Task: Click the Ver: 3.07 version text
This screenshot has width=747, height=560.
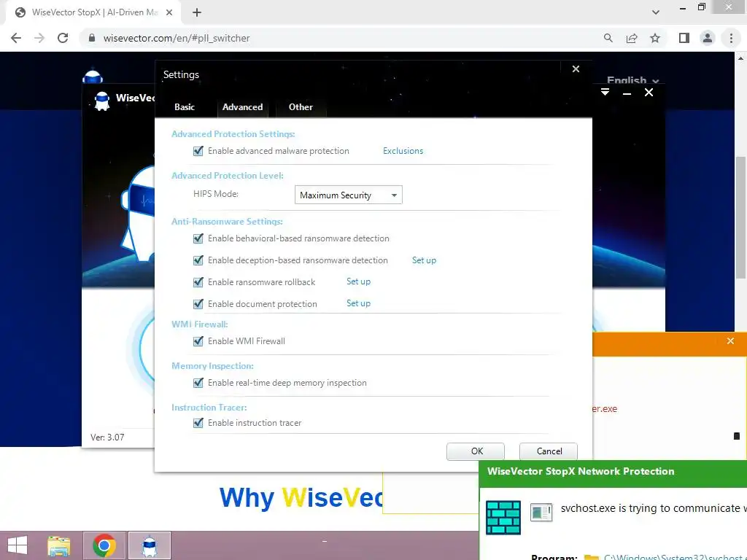Action: [x=107, y=437]
